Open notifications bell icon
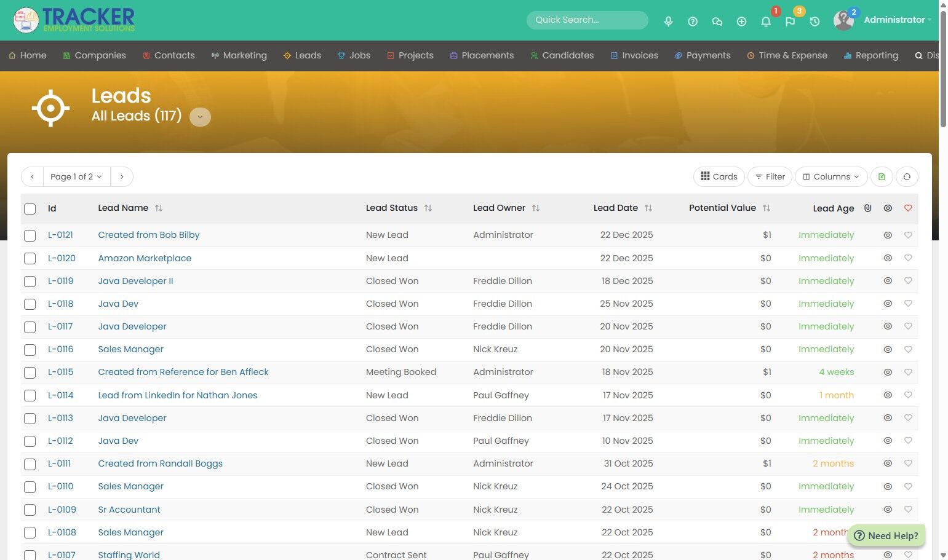Screen dimensions: 948x560 pyautogui.click(x=766, y=22)
